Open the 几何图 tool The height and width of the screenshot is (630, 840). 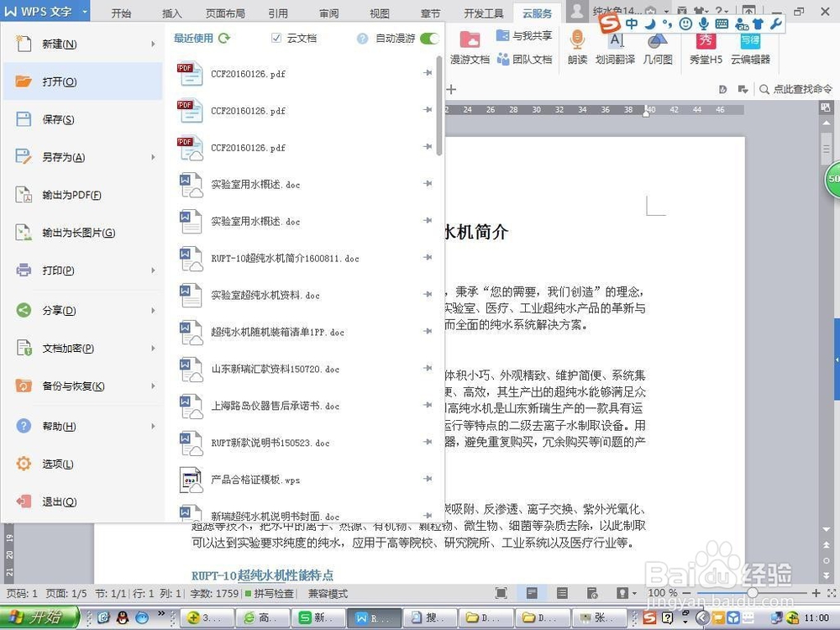[658, 47]
